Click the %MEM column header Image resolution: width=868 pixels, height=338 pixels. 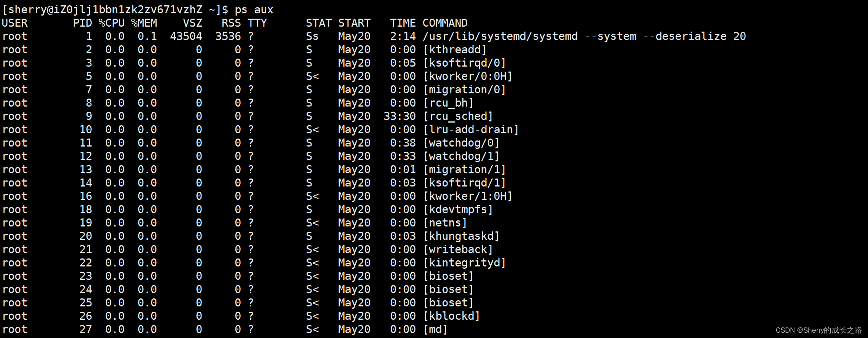point(144,23)
